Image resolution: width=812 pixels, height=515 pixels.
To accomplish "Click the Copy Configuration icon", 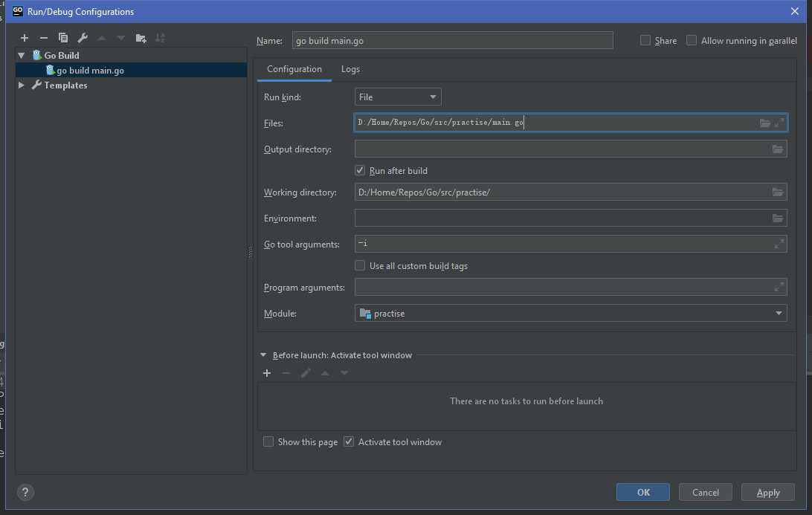I will (63, 38).
